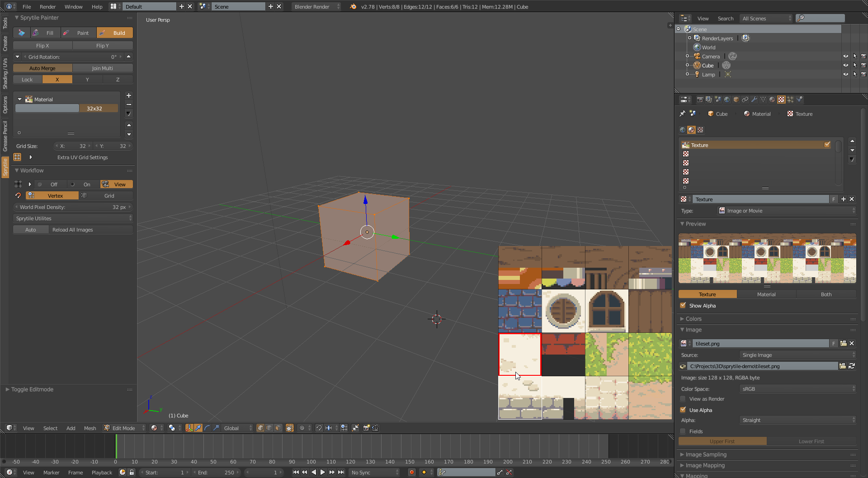
Task: Activate the Sprytile Build tool
Action: pyautogui.click(x=115, y=33)
